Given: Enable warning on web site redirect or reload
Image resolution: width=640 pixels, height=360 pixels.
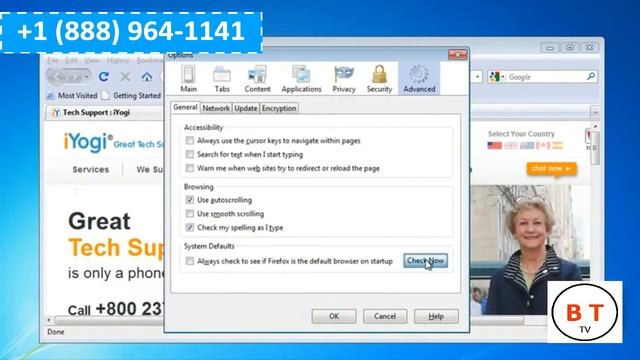Looking at the screenshot, I should [x=190, y=168].
